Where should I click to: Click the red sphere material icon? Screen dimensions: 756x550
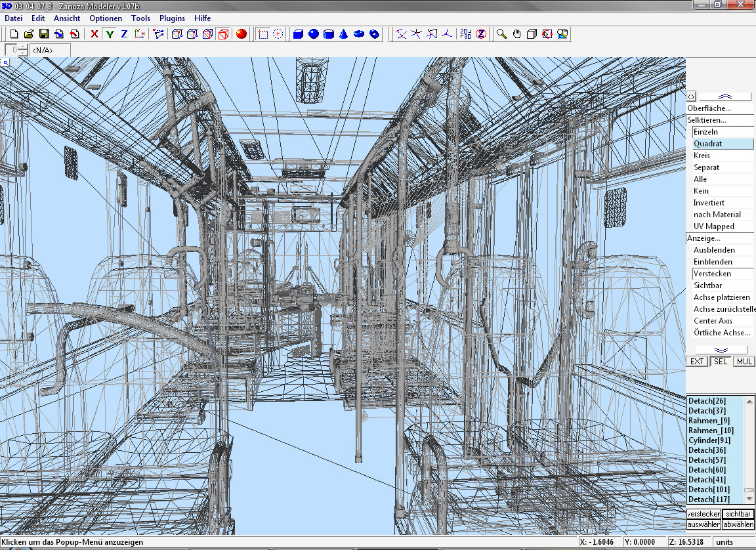pyautogui.click(x=241, y=33)
